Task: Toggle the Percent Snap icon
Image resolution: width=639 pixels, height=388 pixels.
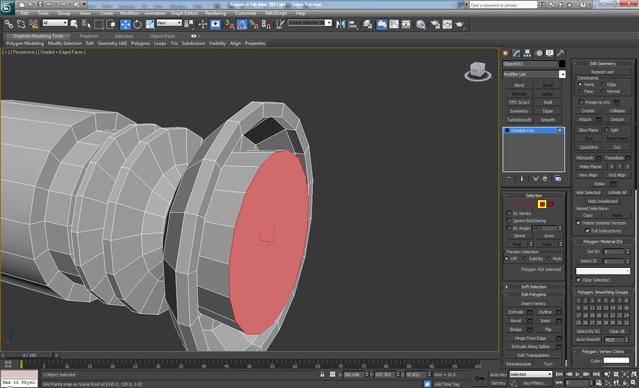Action: coord(254,24)
